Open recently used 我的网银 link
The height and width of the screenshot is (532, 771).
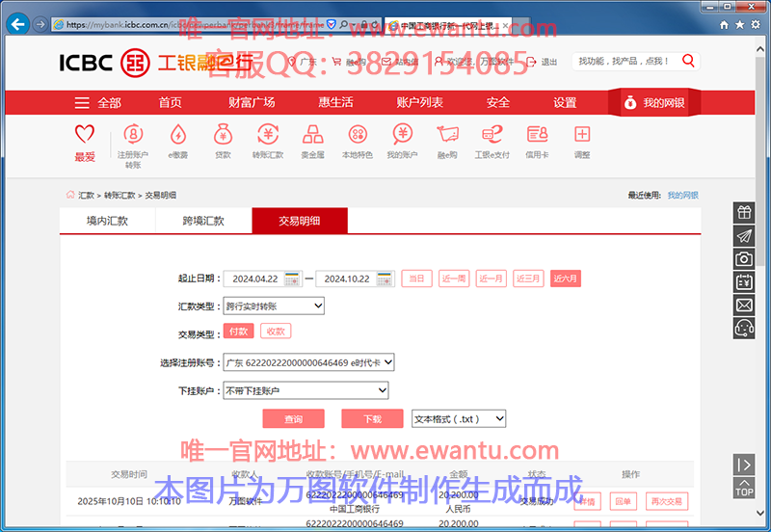[682, 196]
